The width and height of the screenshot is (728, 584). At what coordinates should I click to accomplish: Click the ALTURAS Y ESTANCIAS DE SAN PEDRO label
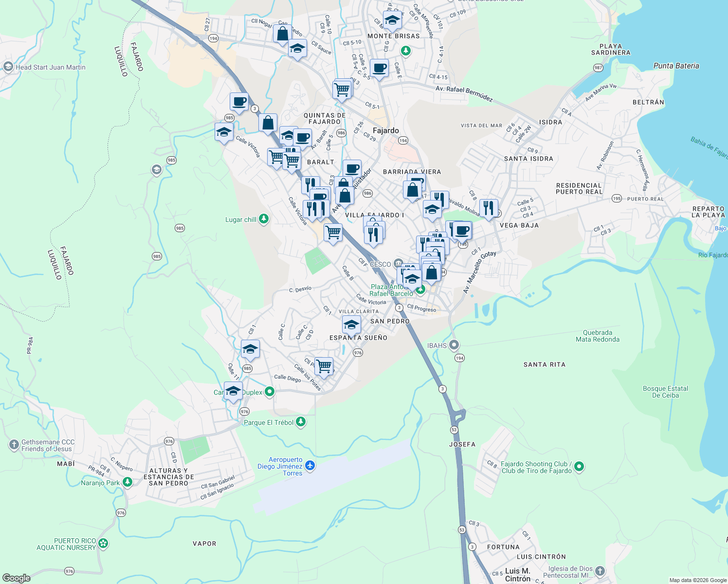pyautogui.click(x=169, y=477)
